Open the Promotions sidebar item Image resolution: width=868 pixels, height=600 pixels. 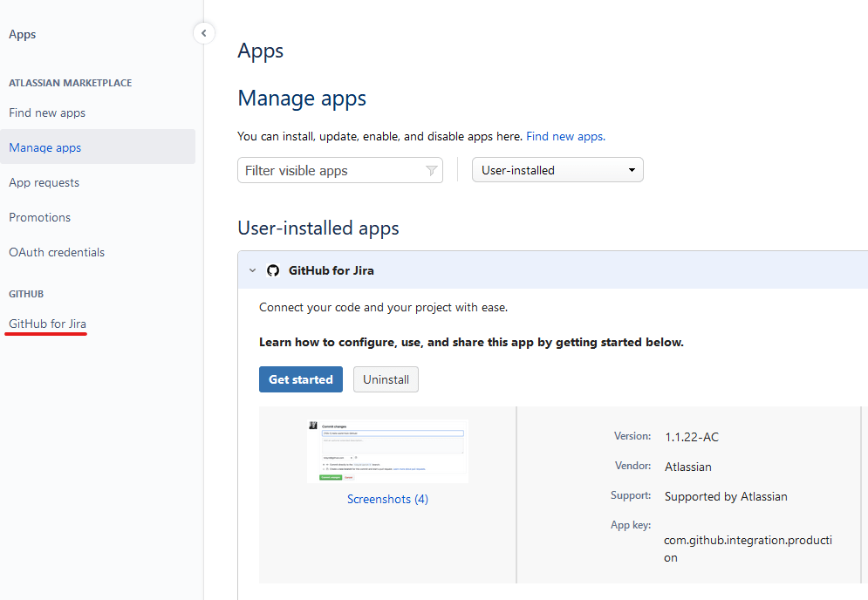click(40, 217)
